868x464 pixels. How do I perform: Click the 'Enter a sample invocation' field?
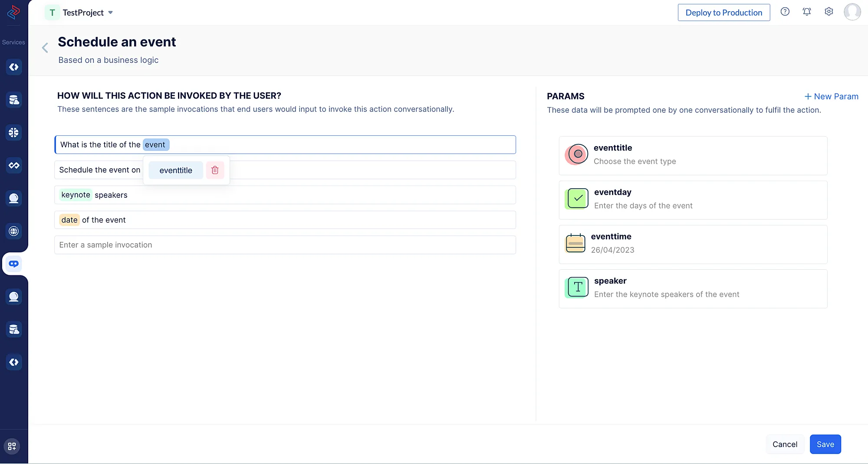(285, 245)
